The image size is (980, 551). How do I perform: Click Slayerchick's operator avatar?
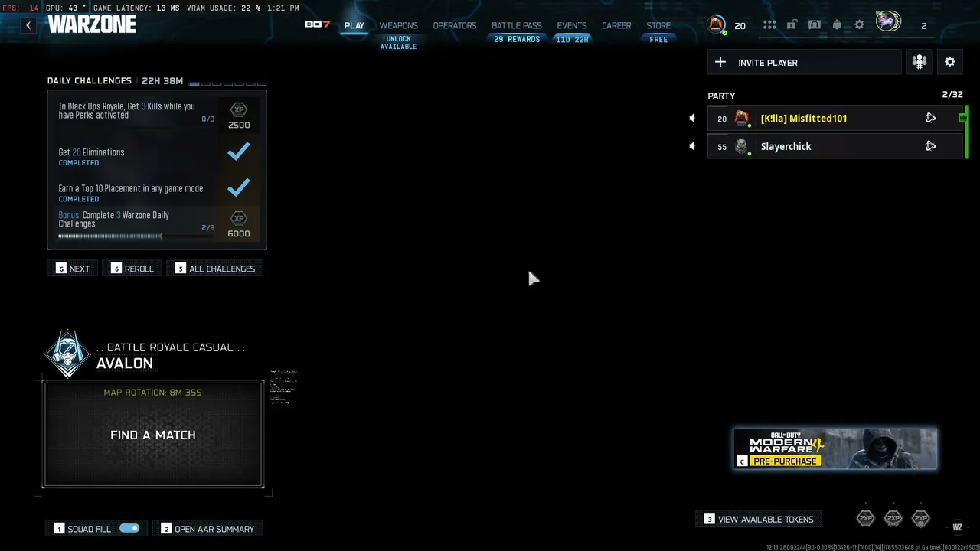[741, 146]
